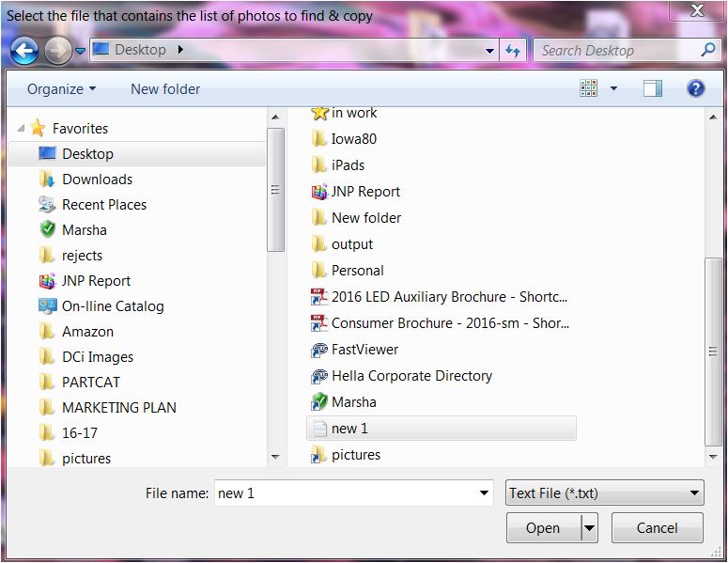Select Marsha in the Favorites sidebar

pyautogui.click(x=73, y=230)
